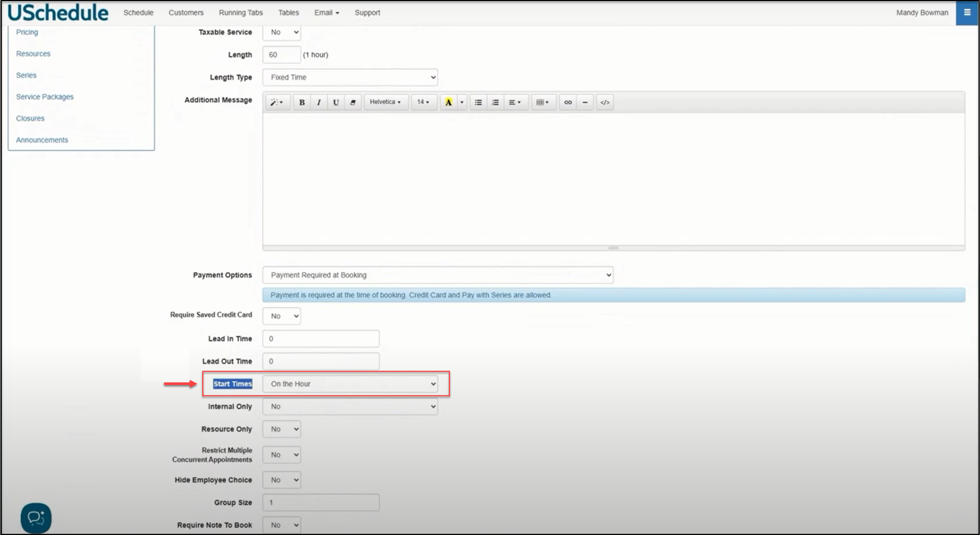
Task: Toggle Hide Employee Choice selector
Action: point(282,480)
